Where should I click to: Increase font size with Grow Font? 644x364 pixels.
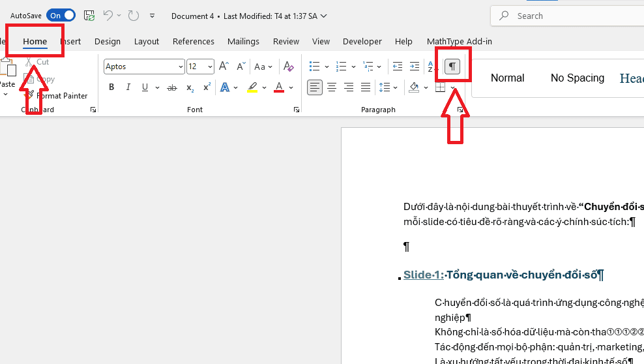pos(224,66)
